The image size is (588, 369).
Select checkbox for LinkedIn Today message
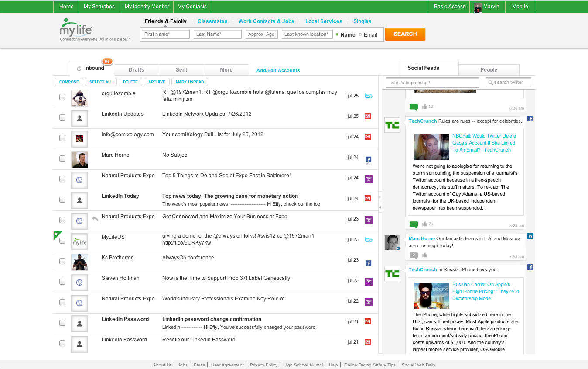coord(62,200)
